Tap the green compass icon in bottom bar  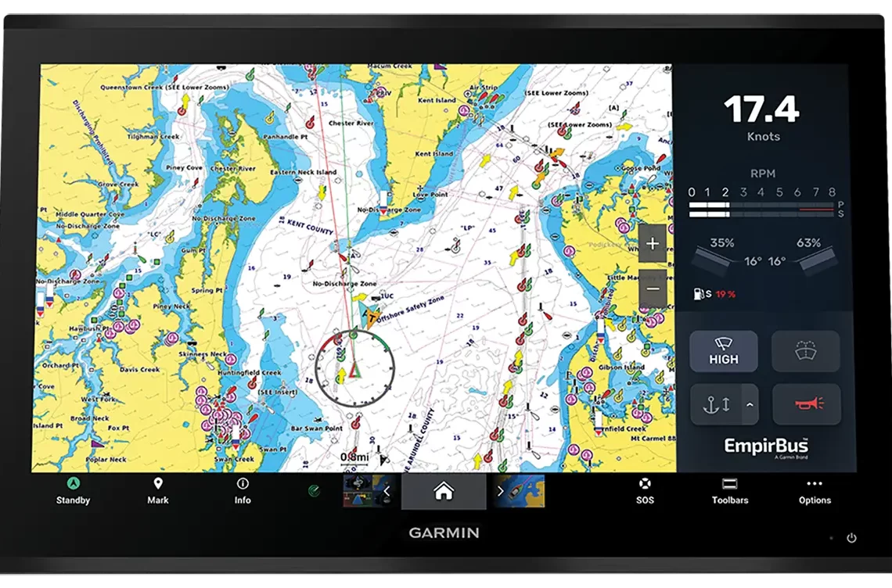click(314, 491)
